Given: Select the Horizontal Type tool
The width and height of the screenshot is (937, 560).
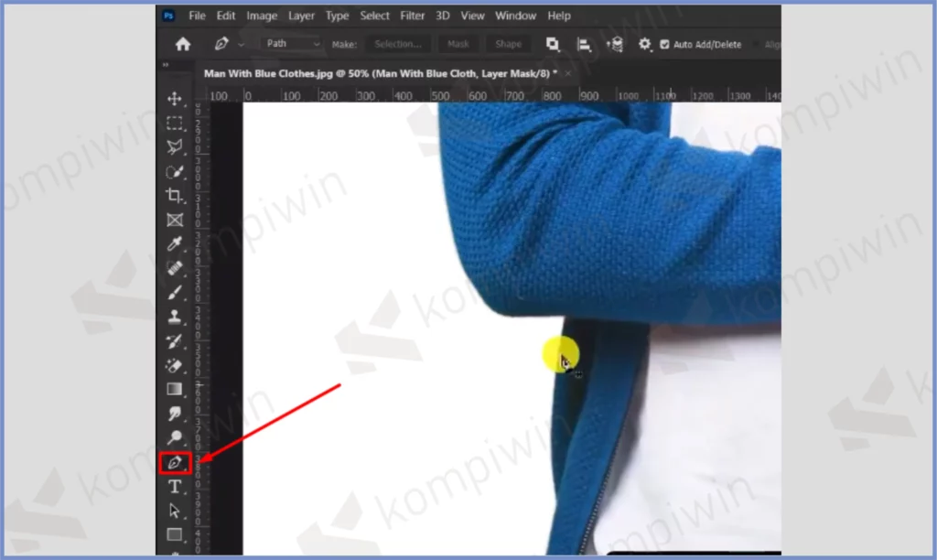Looking at the screenshot, I should 174,487.
